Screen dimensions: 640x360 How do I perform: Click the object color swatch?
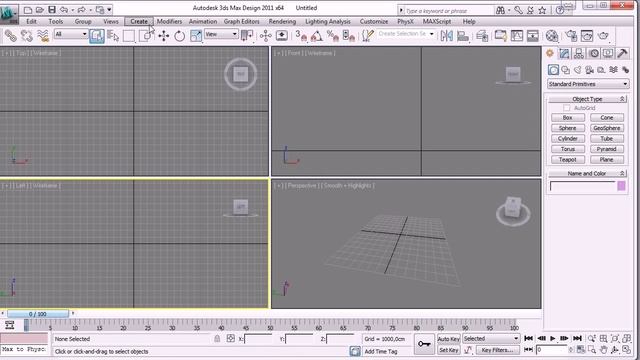(622, 186)
